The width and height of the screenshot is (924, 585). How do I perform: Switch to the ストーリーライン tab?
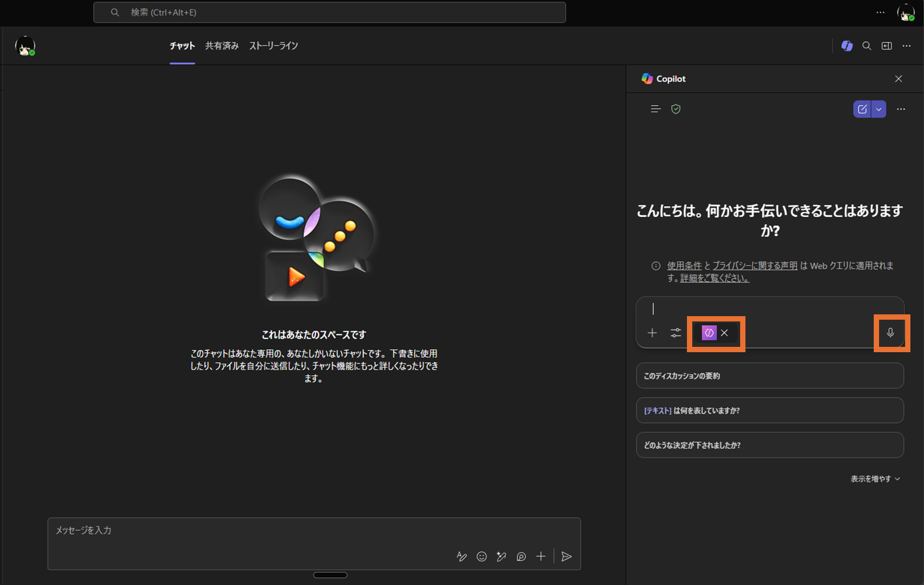pos(273,46)
